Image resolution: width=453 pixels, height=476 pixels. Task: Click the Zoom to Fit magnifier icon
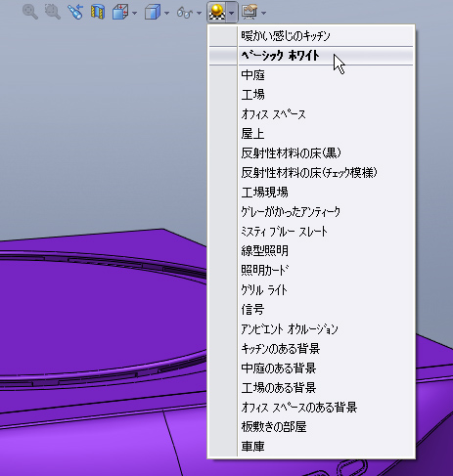point(30,13)
